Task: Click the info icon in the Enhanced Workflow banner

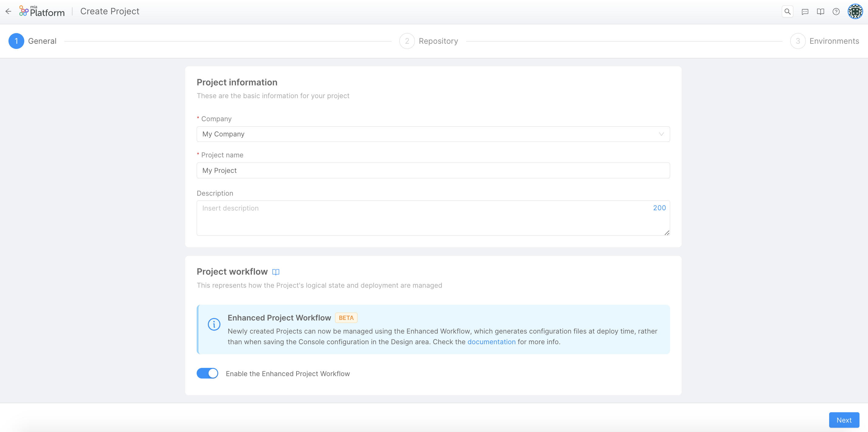Action: click(x=214, y=324)
